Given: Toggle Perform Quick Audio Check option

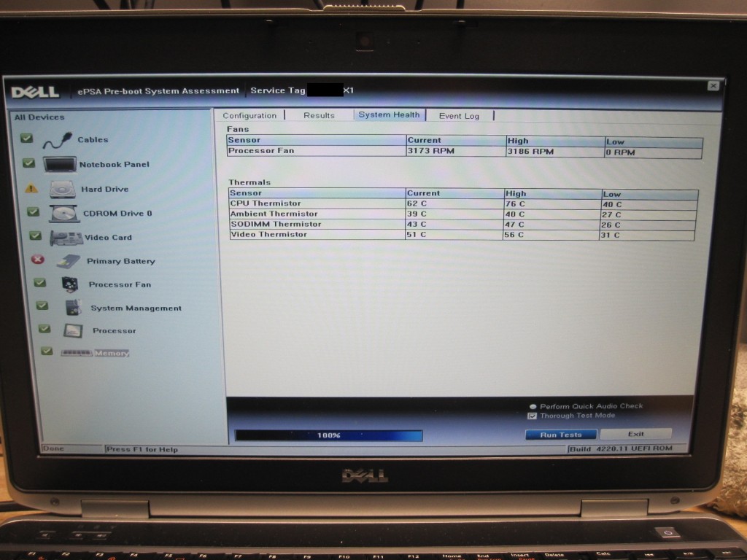Looking at the screenshot, I should click(533, 407).
